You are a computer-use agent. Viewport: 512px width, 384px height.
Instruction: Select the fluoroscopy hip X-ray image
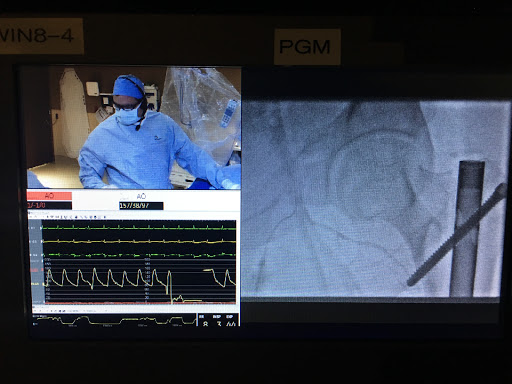(375, 199)
